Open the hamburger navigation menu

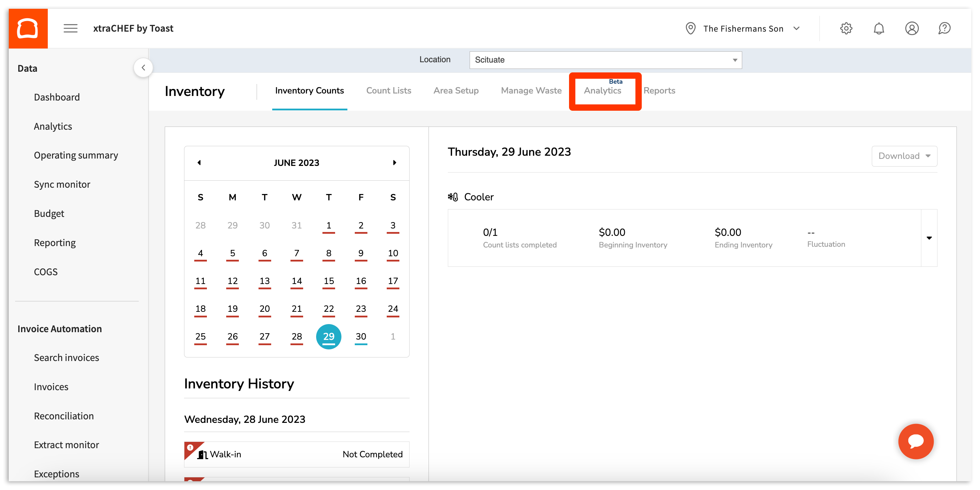click(70, 28)
